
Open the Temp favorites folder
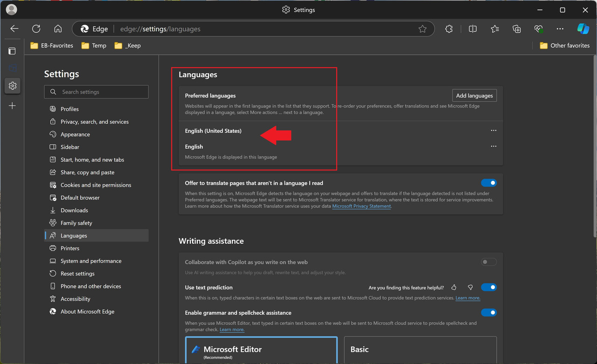point(94,45)
